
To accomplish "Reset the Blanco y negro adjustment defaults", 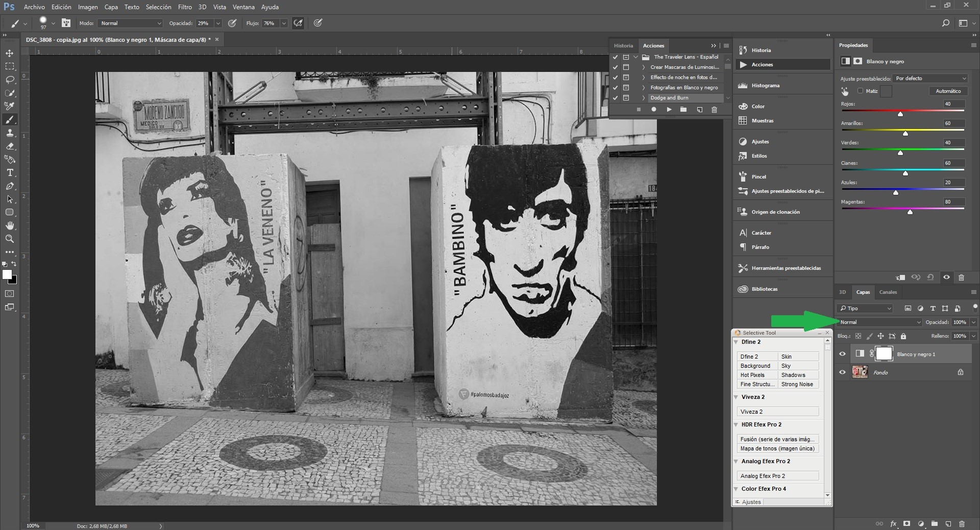I will [930, 277].
